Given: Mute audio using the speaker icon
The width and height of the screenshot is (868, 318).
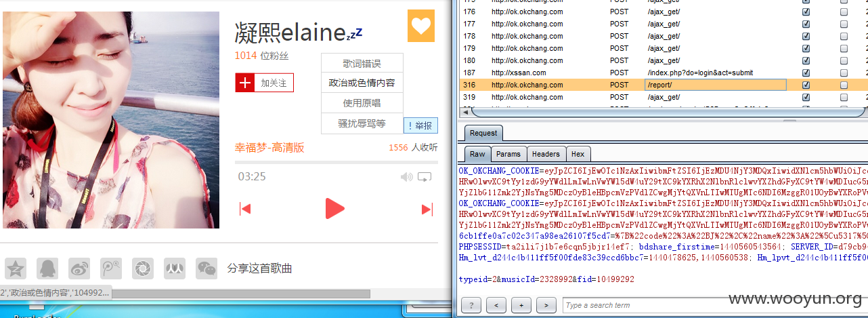Looking at the screenshot, I should (406, 177).
